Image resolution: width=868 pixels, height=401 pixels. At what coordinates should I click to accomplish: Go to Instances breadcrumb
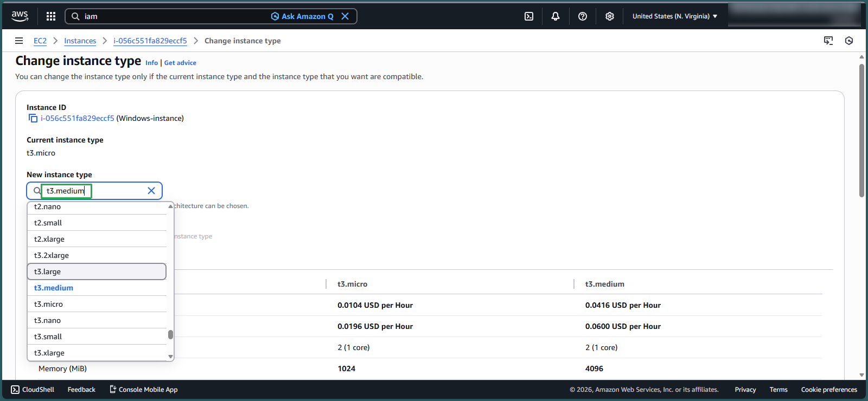(x=80, y=41)
